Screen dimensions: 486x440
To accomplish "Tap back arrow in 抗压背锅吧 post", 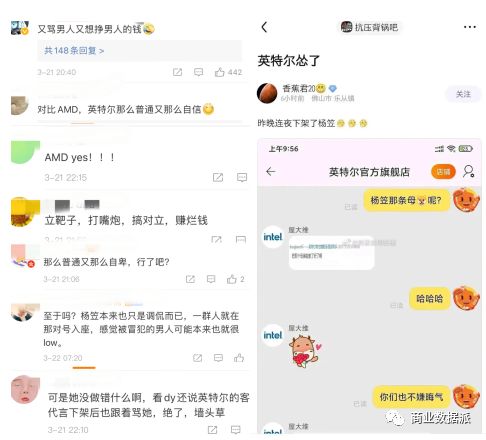I will click(x=264, y=27).
